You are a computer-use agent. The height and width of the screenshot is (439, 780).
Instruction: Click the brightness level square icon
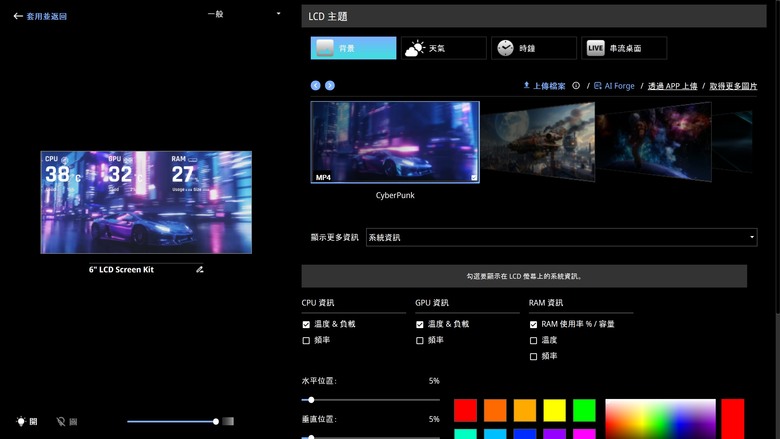[228, 422]
